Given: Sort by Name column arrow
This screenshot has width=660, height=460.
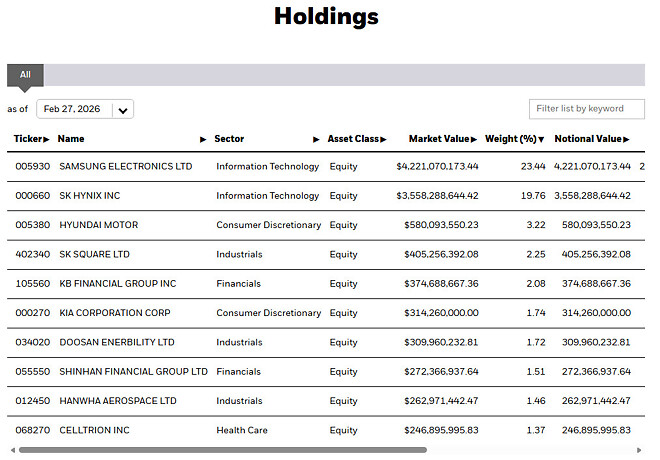Looking at the screenshot, I should tap(204, 139).
